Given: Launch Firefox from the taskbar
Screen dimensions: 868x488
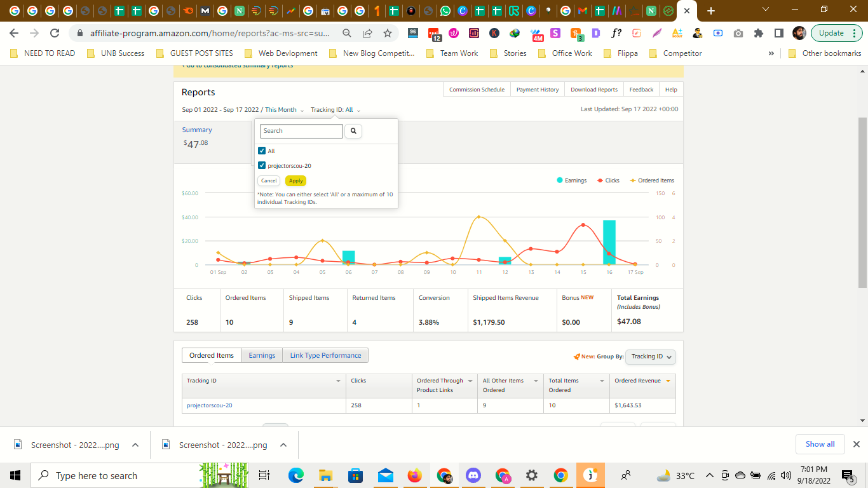Looking at the screenshot, I should pos(415,475).
